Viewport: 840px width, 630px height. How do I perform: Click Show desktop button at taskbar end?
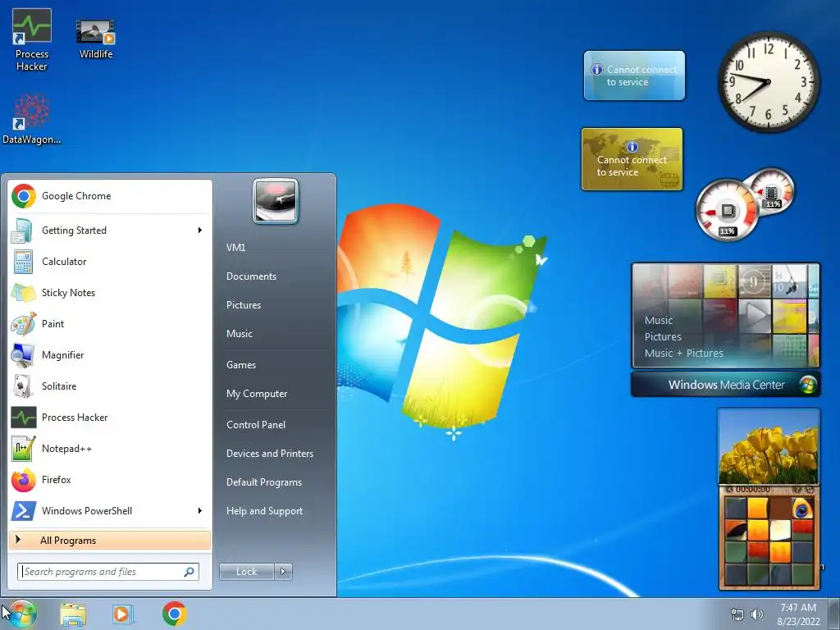833,614
